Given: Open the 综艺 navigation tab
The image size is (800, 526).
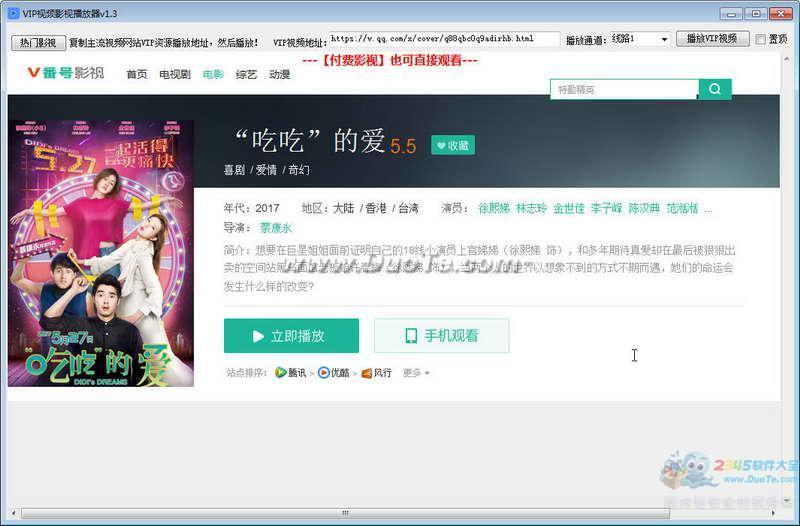Looking at the screenshot, I should click(x=246, y=74).
